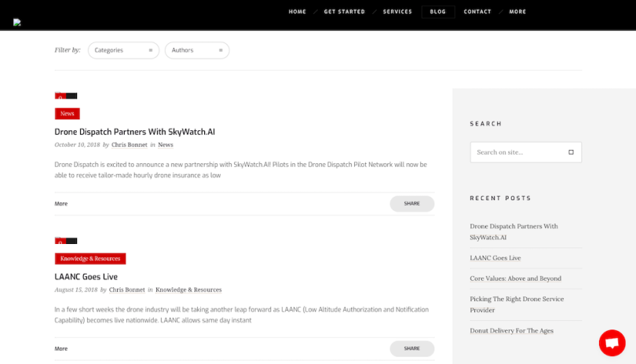
Task: Click author Chris Bonnet on LAANC post
Action: pos(127,289)
